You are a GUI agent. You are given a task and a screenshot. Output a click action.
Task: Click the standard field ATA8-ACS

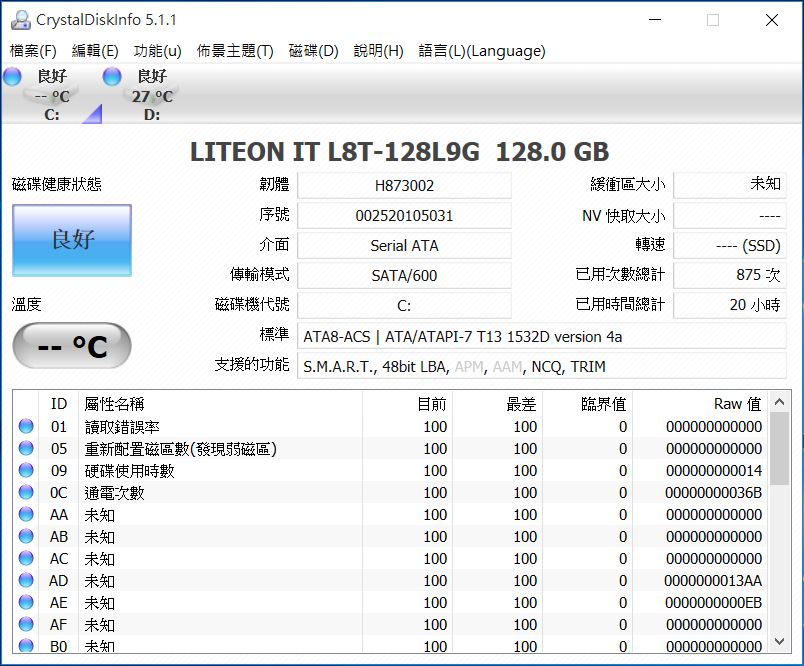(x=541, y=336)
